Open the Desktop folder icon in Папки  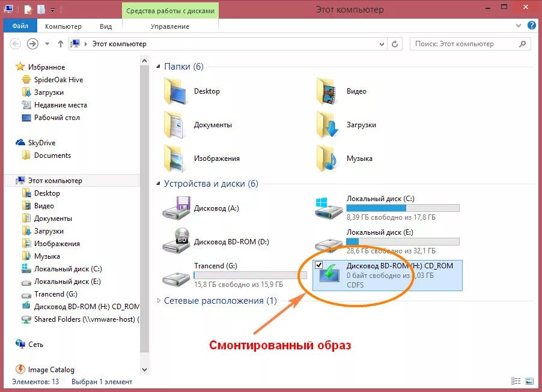pos(177,91)
